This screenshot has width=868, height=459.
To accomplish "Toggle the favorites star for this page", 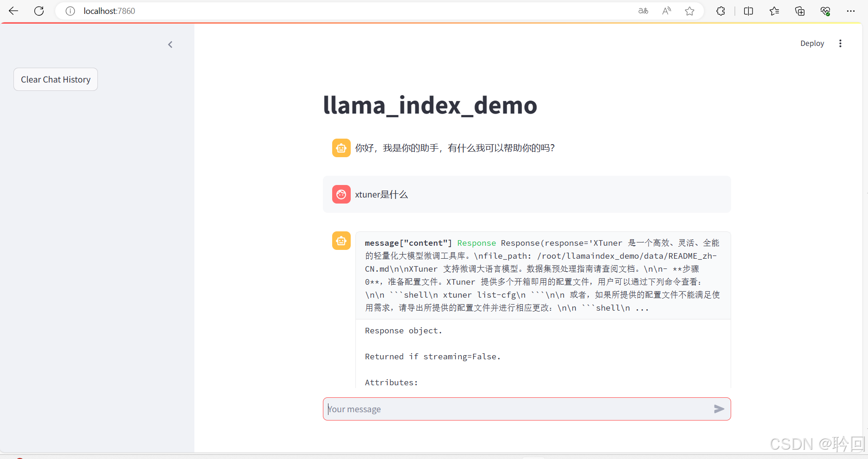I will pyautogui.click(x=690, y=11).
